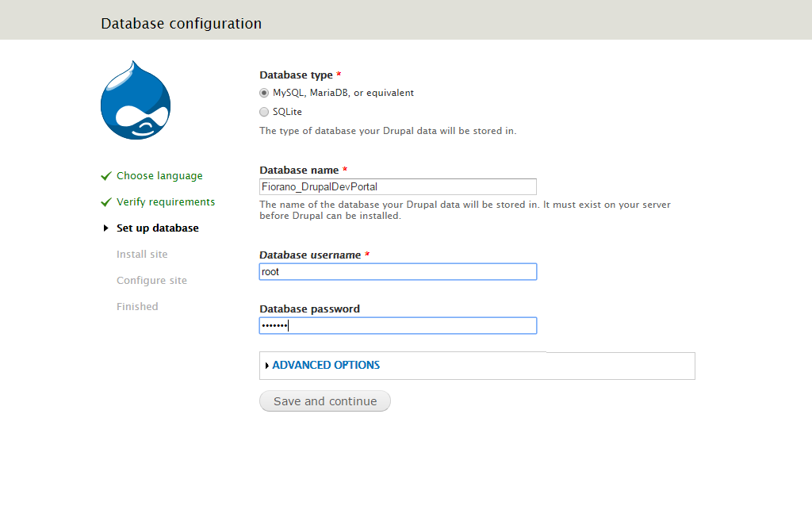Click the Database username field
Viewport: 812px width, 506px height.
click(398, 272)
